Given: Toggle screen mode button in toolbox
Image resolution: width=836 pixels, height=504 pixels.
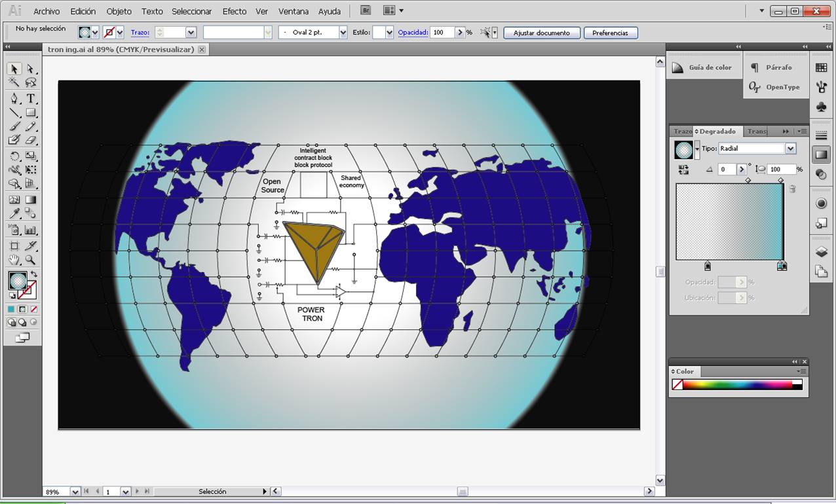Looking at the screenshot, I should (22, 338).
